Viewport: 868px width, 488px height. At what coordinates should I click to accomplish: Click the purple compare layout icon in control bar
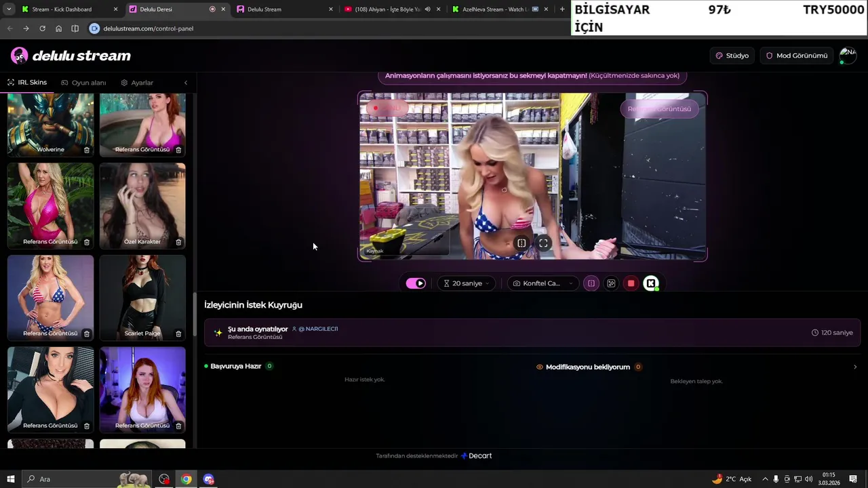click(591, 283)
